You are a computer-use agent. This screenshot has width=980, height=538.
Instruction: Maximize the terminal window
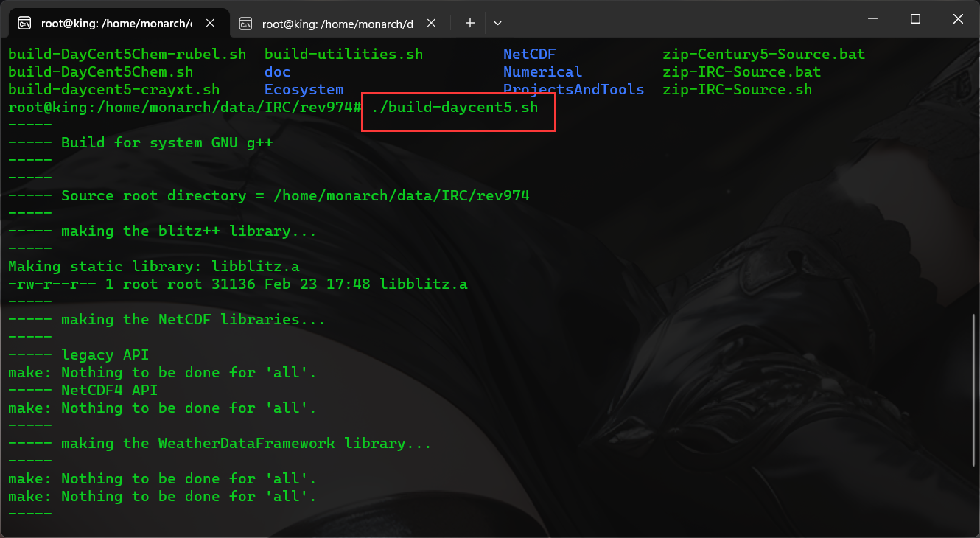pos(915,19)
